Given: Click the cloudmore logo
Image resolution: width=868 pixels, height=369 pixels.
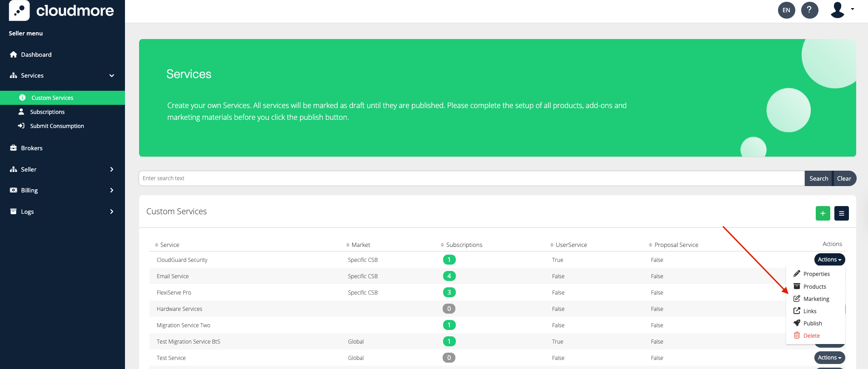Looking at the screenshot, I should [61, 10].
